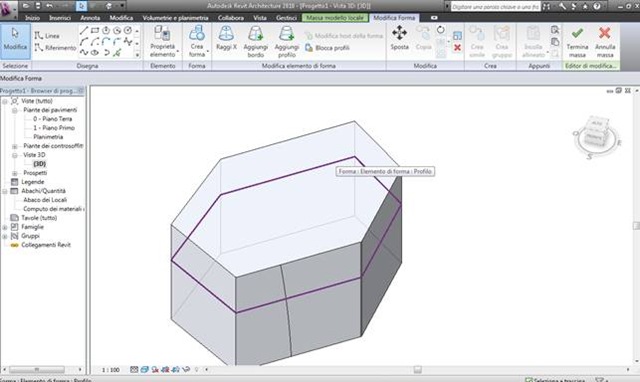
Task: Select 0 - Piano Terra view
Action: pyautogui.click(x=53, y=119)
